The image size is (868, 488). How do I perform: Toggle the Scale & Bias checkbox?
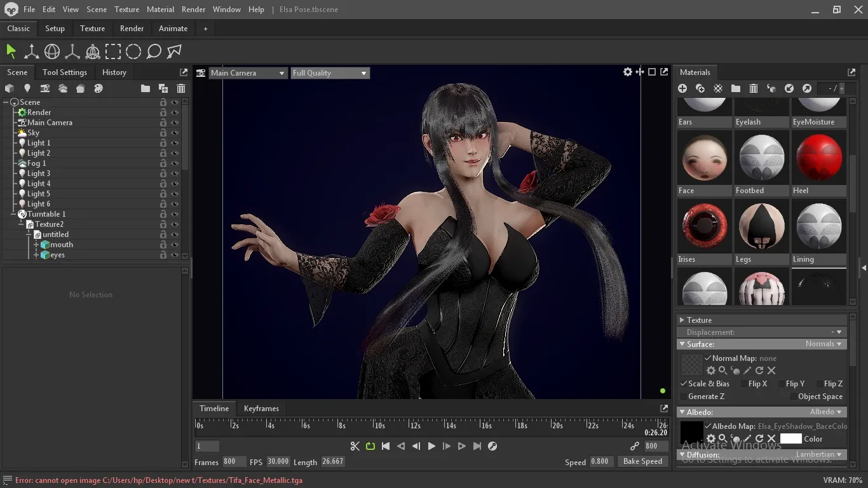tap(684, 383)
